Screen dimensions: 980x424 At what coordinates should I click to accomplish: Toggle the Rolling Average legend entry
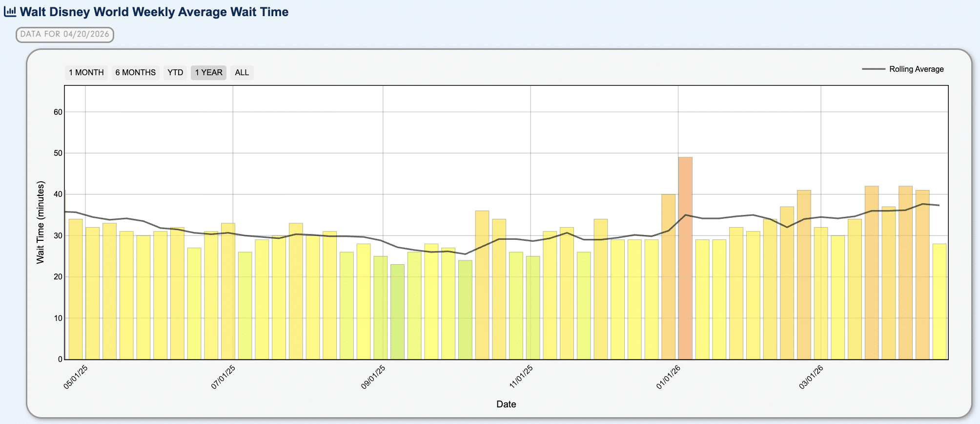pyautogui.click(x=916, y=69)
